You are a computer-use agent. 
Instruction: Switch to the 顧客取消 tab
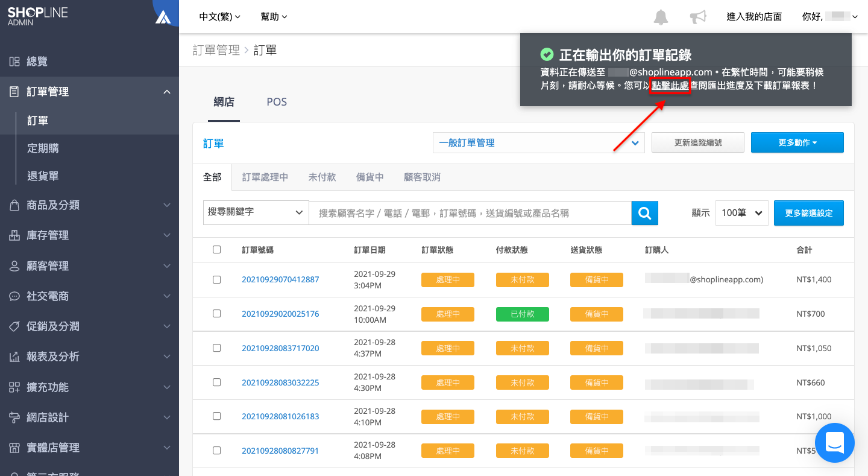click(422, 177)
